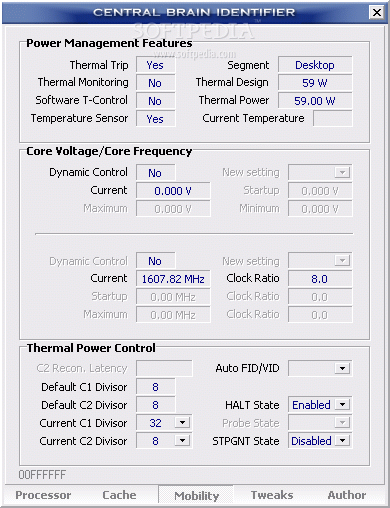Click the Temperature Sensor value field

[x=155, y=119]
